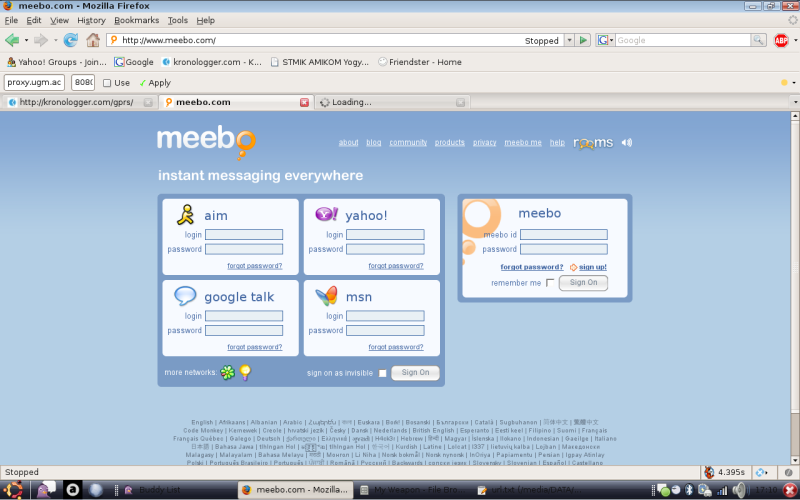Viewport: 800px width, 500px height.
Task: Click the volume speaker tray icon
Action: (x=739, y=490)
